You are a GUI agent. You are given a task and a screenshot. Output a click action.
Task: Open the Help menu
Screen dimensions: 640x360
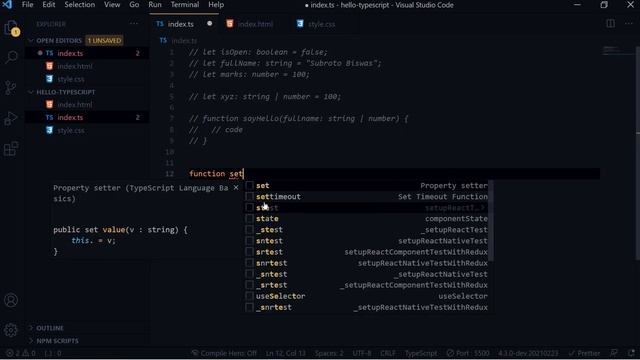[216, 5]
